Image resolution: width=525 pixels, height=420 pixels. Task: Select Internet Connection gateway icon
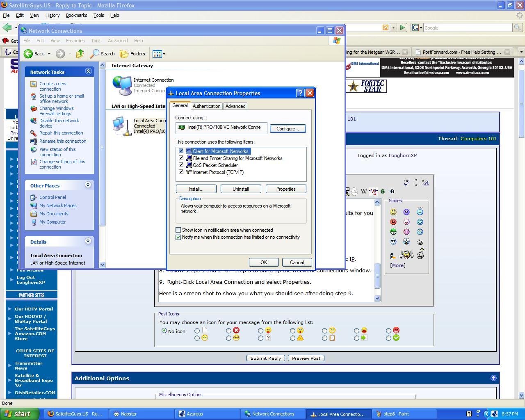(x=122, y=85)
